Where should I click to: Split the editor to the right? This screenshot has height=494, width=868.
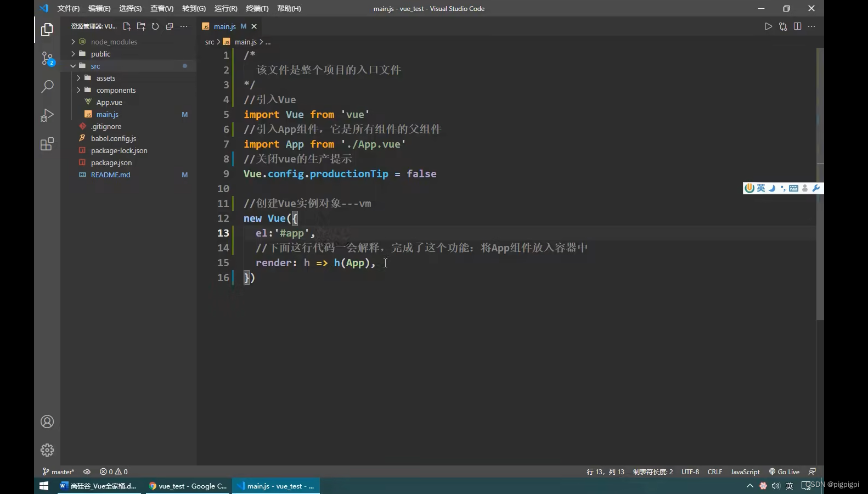(797, 26)
